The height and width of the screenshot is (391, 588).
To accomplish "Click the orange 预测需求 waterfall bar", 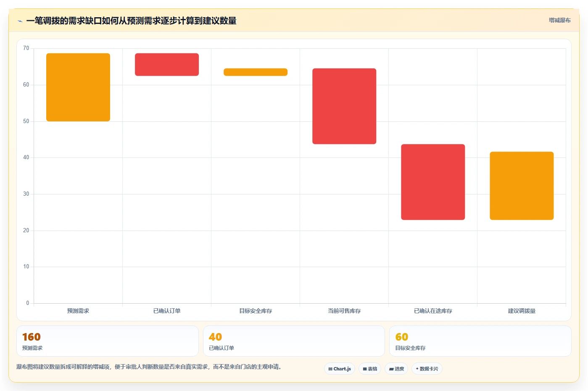I will 78,87.
